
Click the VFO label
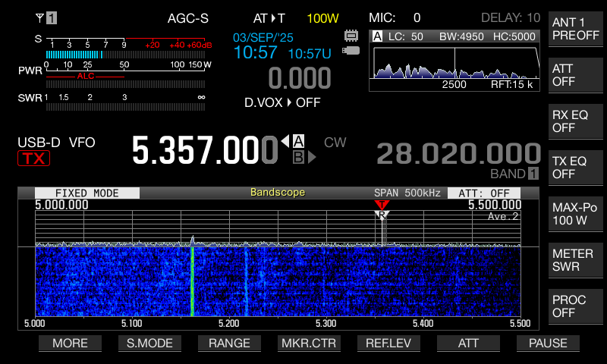tap(82, 143)
